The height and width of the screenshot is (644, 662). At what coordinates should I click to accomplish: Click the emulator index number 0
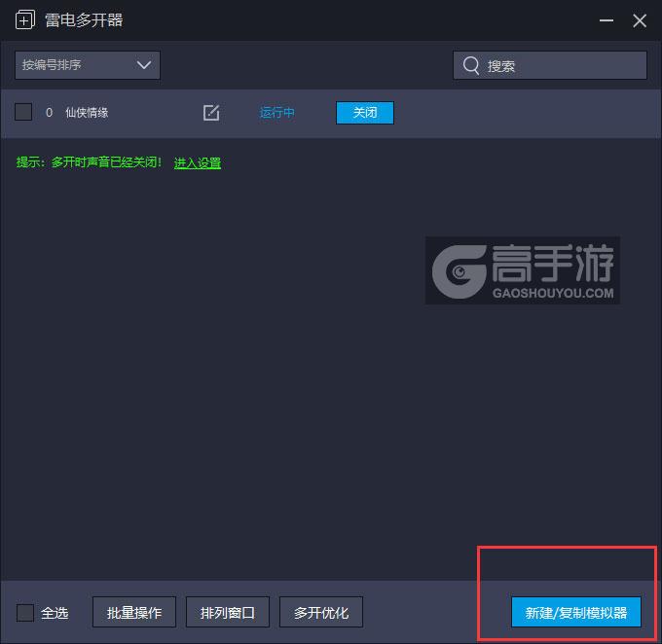coord(49,113)
